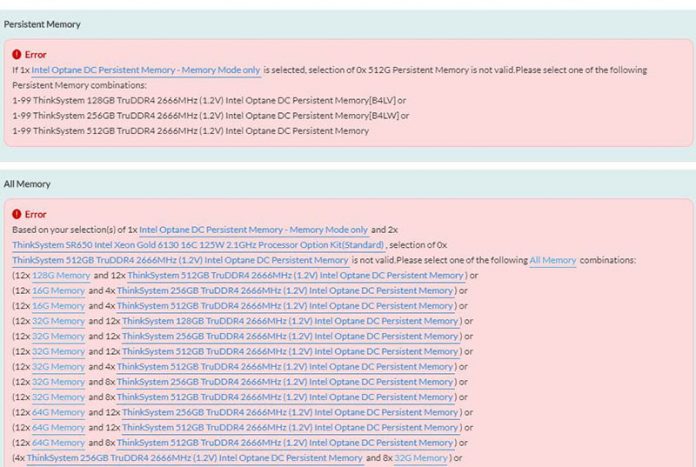Open 512GB Persistent Memory link in second 16G row
This screenshot has height=467, width=696.
click(285, 306)
